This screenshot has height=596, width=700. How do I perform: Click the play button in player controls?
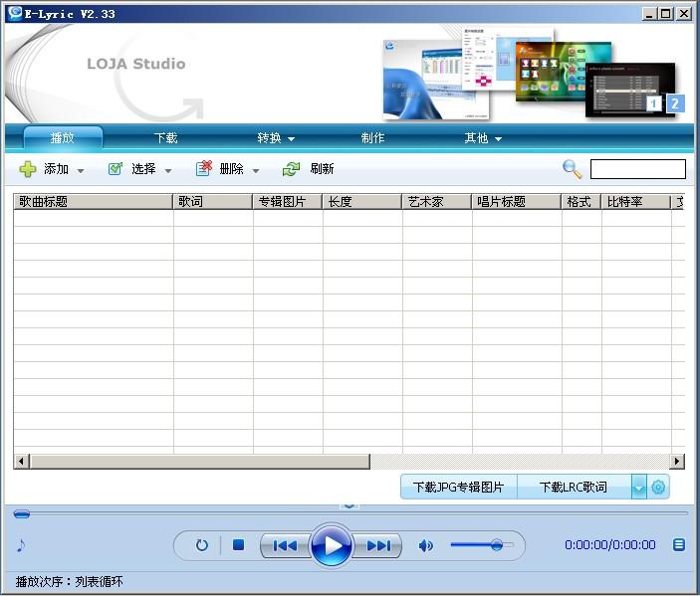pos(332,545)
